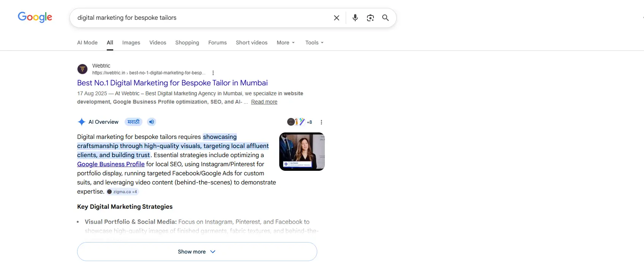Click the Read more link in the Webtric snippet
644x263 pixels.
[x=264, y=102]
